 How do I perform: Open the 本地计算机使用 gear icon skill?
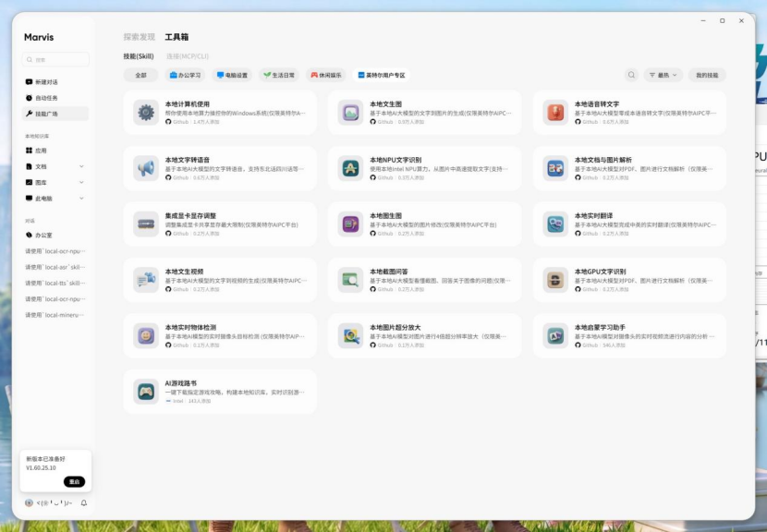pyautogui.click(x=146, y=113)
